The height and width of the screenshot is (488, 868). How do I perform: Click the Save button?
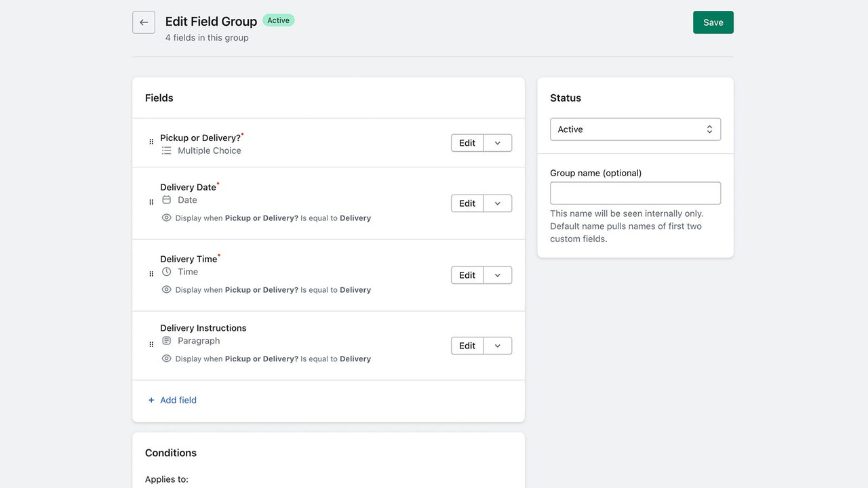click(x=713, y=22)
